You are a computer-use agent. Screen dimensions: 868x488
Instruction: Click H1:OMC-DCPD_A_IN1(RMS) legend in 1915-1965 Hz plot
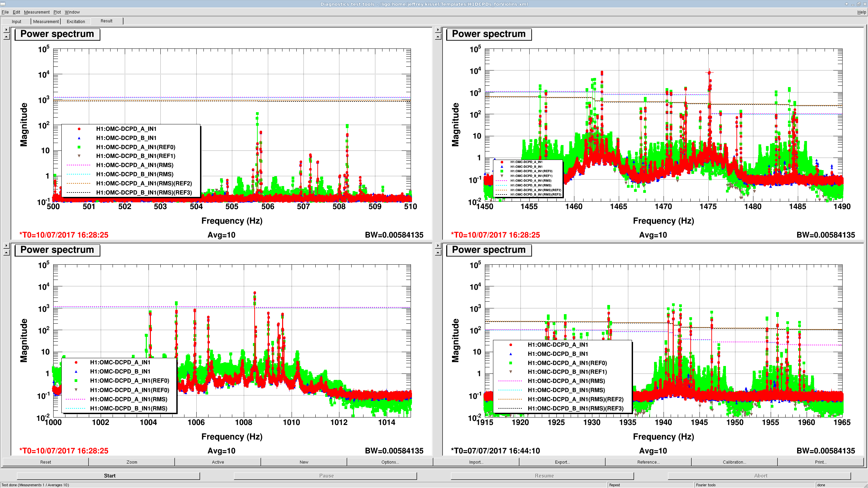click(x=566, y=381)
